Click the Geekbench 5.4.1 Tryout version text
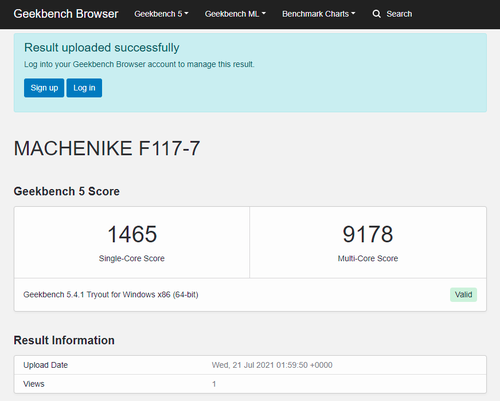Image resolution: width=500 pixels, height=401 pixels. pyautogui.click(x=111, y=295)
